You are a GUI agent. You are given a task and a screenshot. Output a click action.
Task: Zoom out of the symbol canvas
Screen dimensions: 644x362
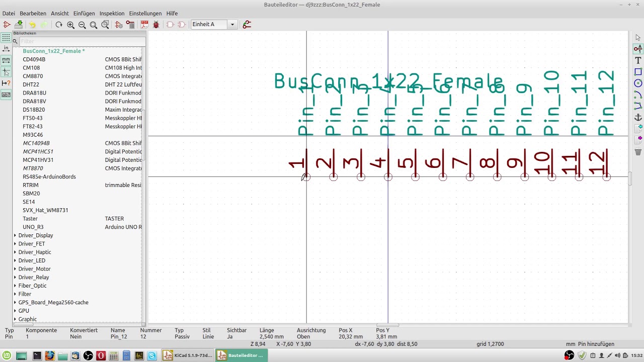pyautogui.click(x=82, y=24)
